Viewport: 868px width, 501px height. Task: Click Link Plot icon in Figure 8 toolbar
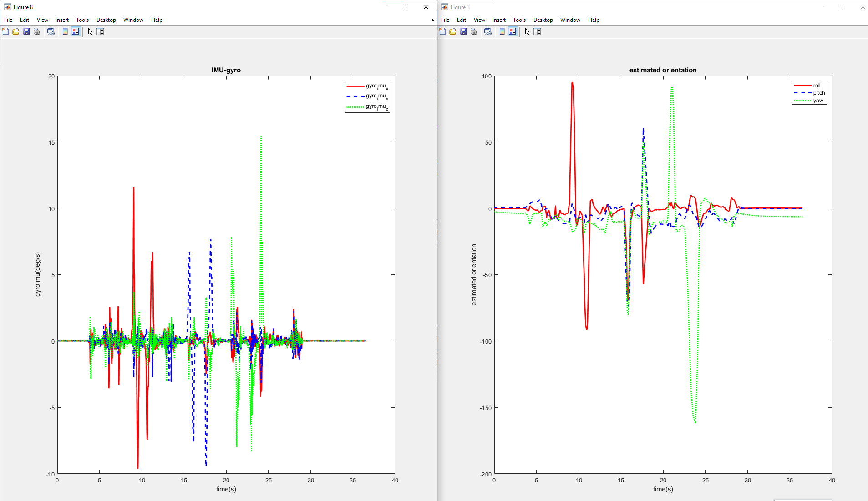pyautogui.click(x=51, y=31)
